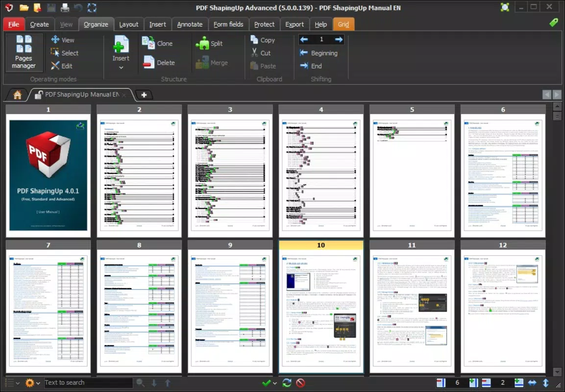
Task: Decrease the grid column count
Action: click(441, 383)
